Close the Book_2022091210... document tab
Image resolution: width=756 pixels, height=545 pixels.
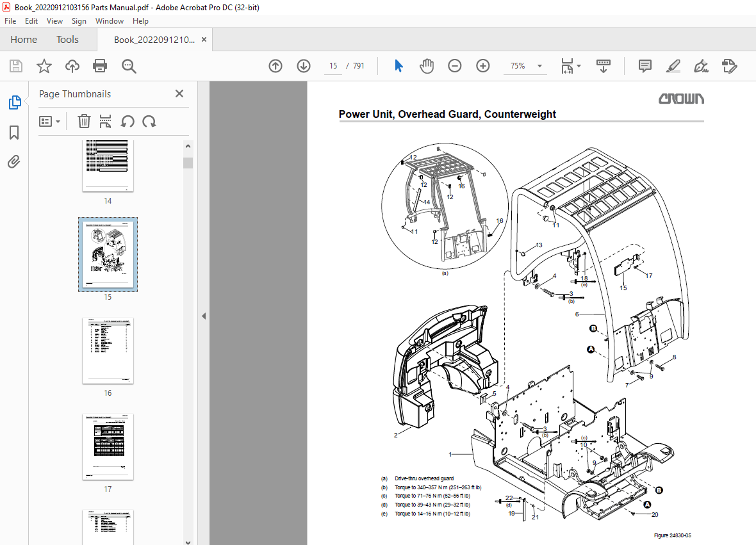[204, 40]
